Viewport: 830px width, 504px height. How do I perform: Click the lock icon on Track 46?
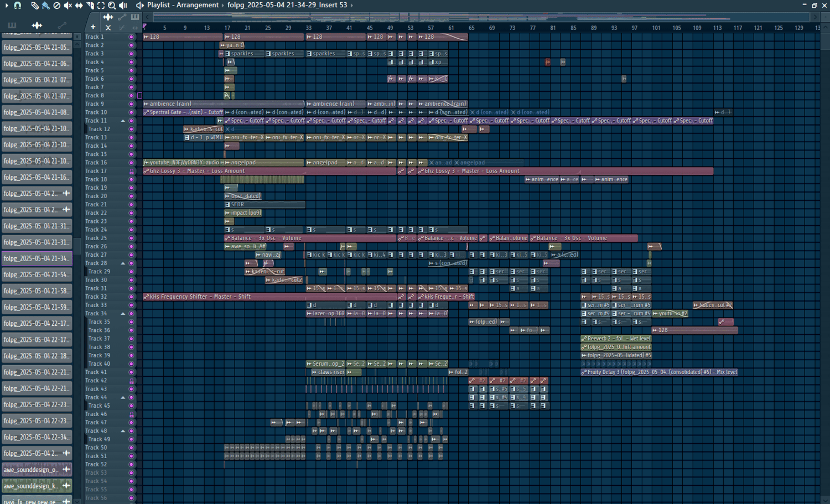[132, 414]
